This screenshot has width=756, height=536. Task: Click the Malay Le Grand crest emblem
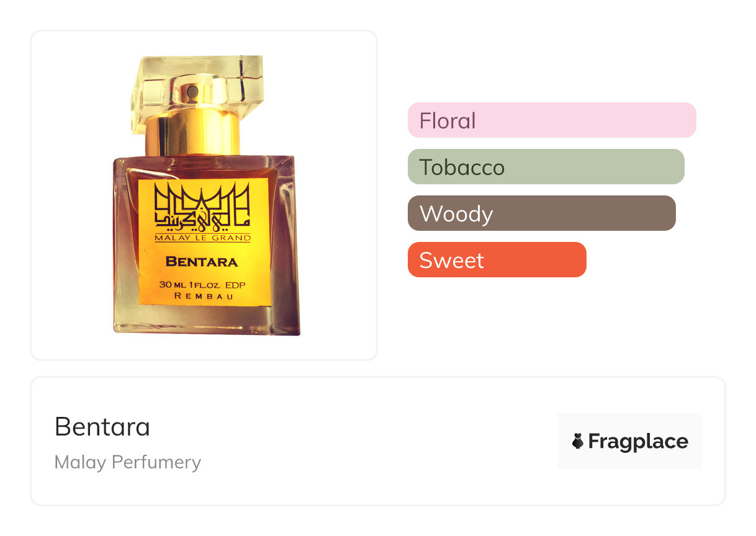click(202, 207)
